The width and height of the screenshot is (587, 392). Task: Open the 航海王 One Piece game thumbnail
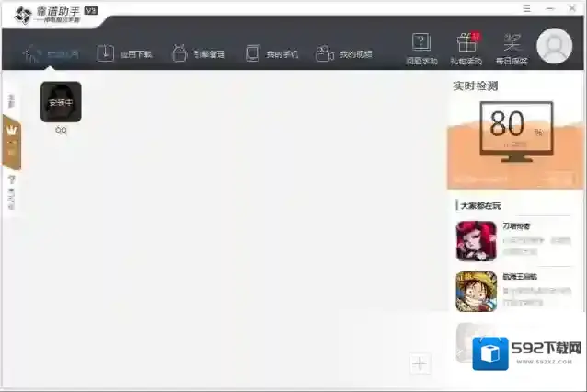pos(476,291)
